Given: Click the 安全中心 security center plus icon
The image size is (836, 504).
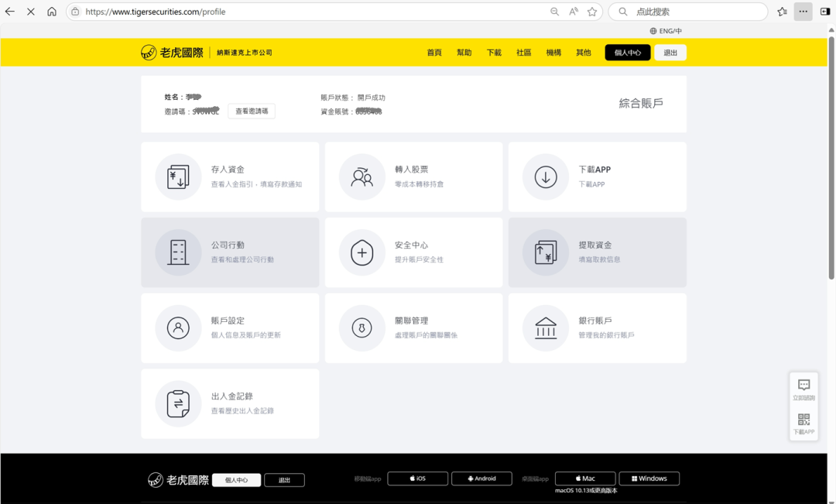Looking at the screenshot, I should 361,252.
